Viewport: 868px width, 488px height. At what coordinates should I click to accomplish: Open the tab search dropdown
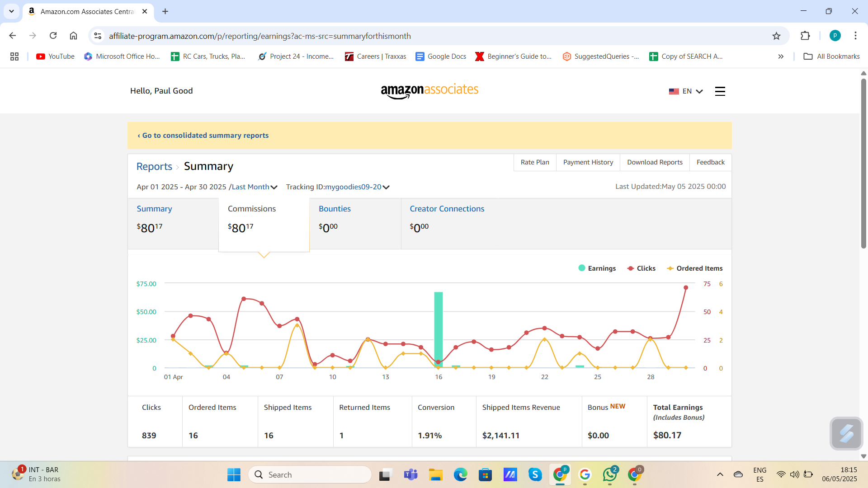point(11,11)
